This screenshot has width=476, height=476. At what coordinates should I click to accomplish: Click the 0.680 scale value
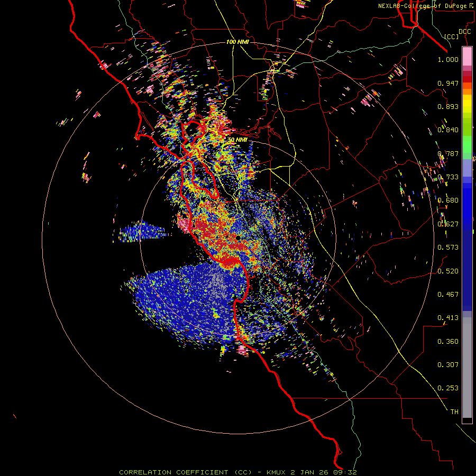[448, 200]
